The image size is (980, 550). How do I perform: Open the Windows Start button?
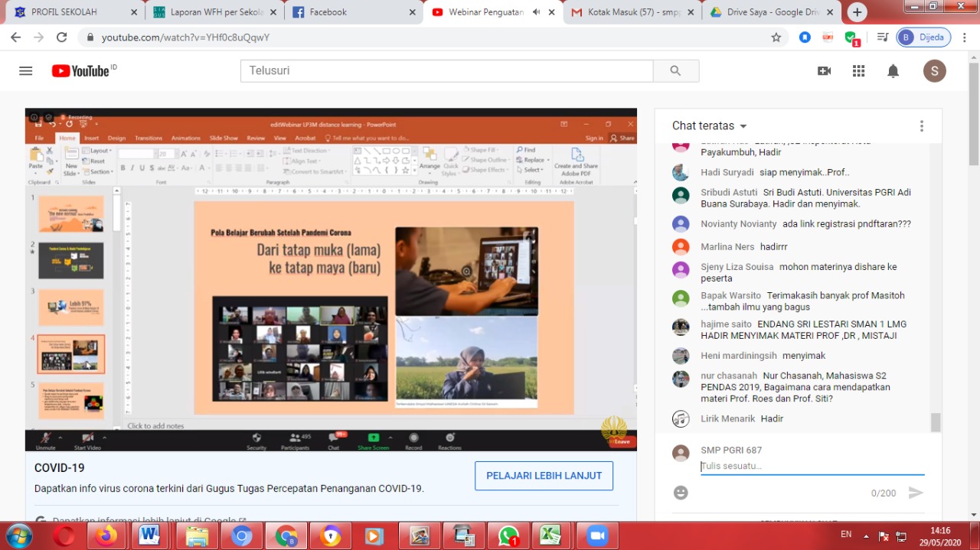(18, 535)
